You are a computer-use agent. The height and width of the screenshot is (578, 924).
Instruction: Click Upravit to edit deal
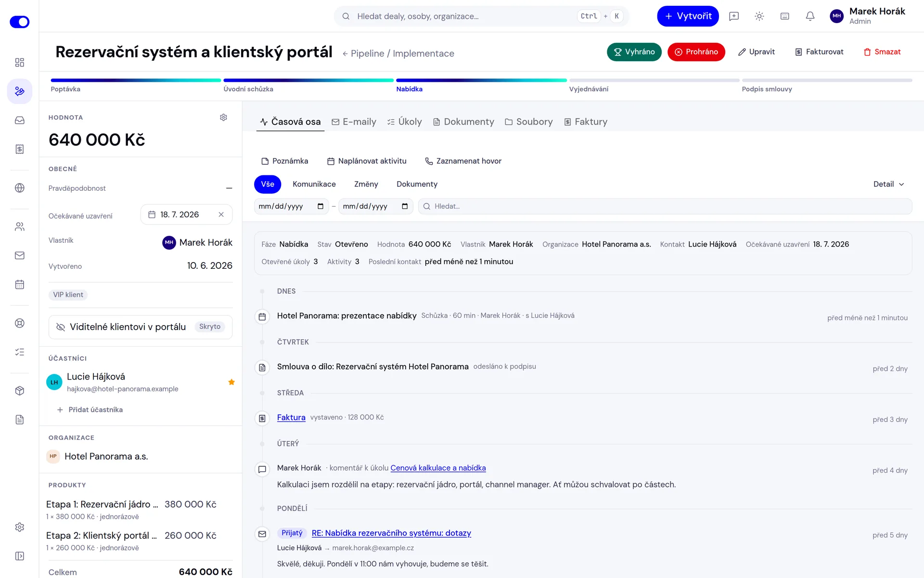[757, 52]
